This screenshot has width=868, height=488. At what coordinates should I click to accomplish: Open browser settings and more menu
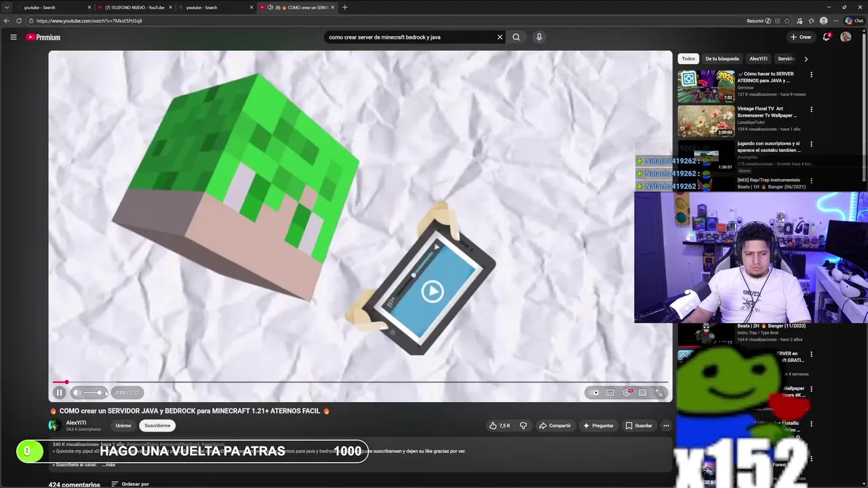(835, 21)
